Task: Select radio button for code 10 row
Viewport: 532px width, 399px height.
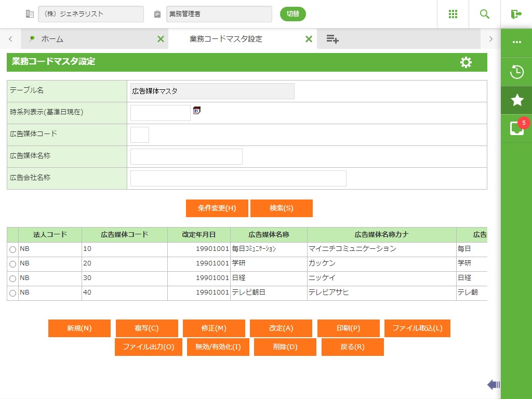Action: coord(13,250)
